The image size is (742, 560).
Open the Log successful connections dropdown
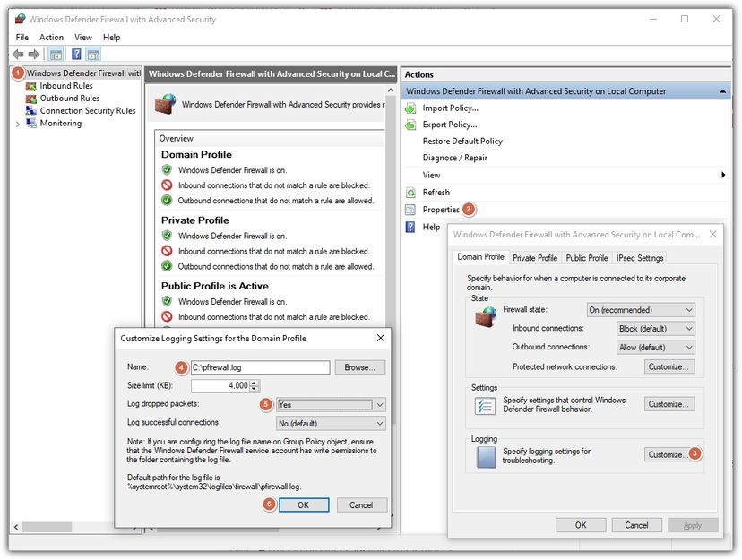click(331, 423)
